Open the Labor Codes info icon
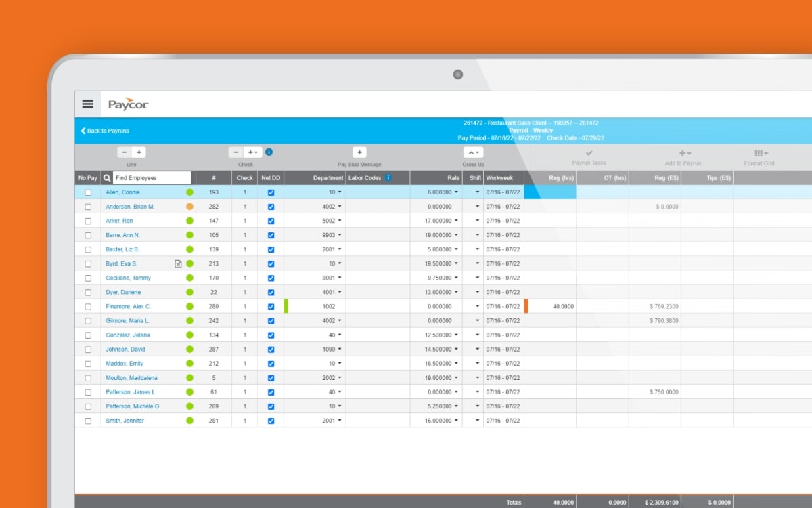 [x=389, y=177]
